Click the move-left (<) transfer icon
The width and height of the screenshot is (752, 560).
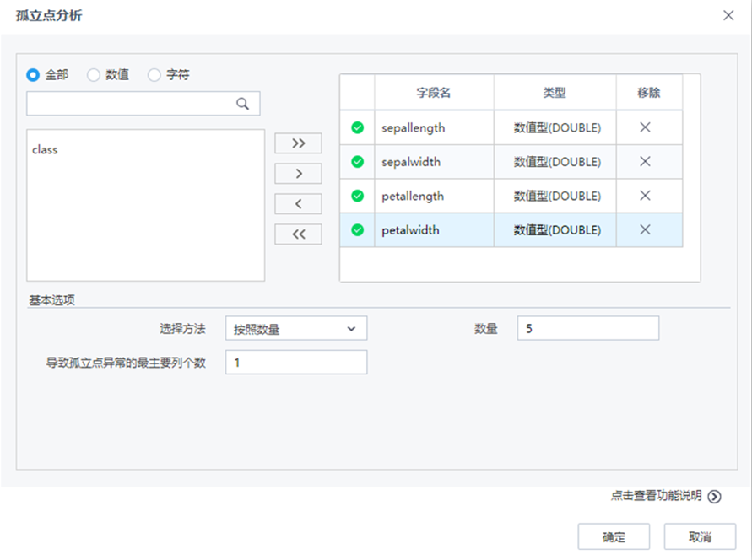pyautogui.click(x=299, y=203)
